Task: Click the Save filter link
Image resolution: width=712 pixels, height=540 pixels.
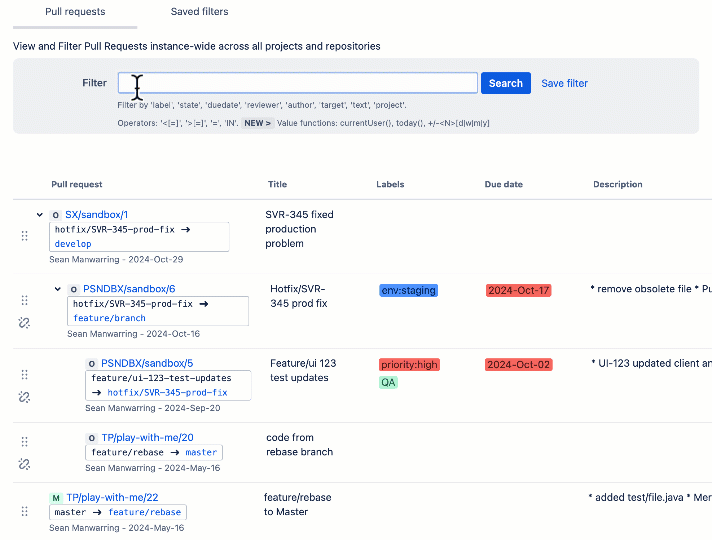Action: point(564,83)
